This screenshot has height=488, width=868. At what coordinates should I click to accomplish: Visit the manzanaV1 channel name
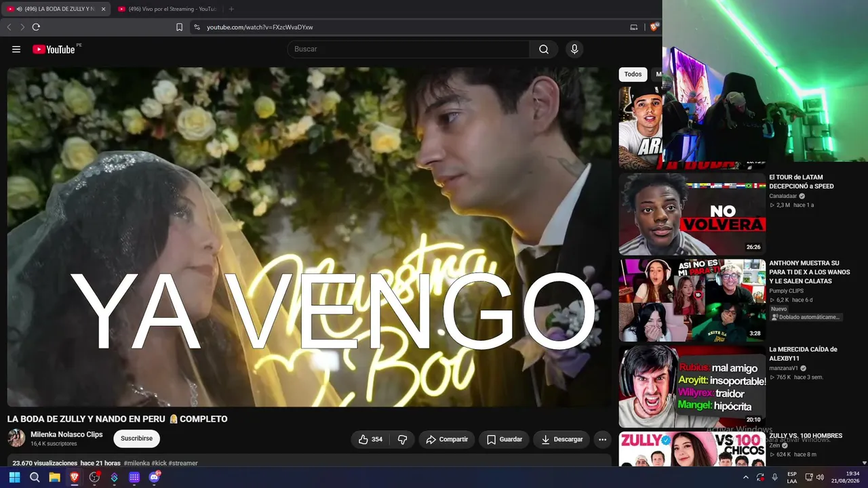coord(783,368)
